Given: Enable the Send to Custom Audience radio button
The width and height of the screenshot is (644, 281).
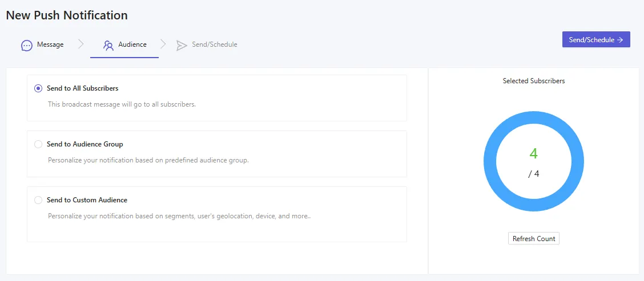Looking at the screenshot, I should coord(38,200).
